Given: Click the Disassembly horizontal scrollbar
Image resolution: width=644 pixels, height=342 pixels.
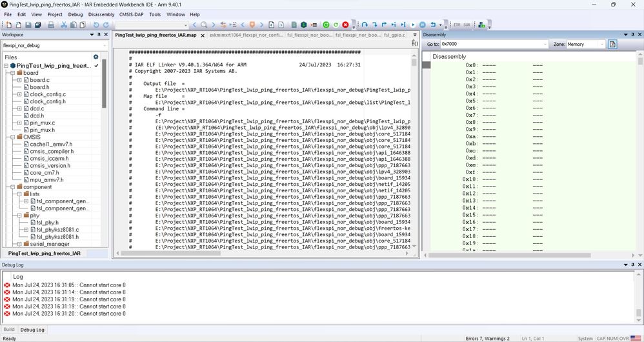Looking at the screenshot, I should pyautogui.click(x=509, y=255).
